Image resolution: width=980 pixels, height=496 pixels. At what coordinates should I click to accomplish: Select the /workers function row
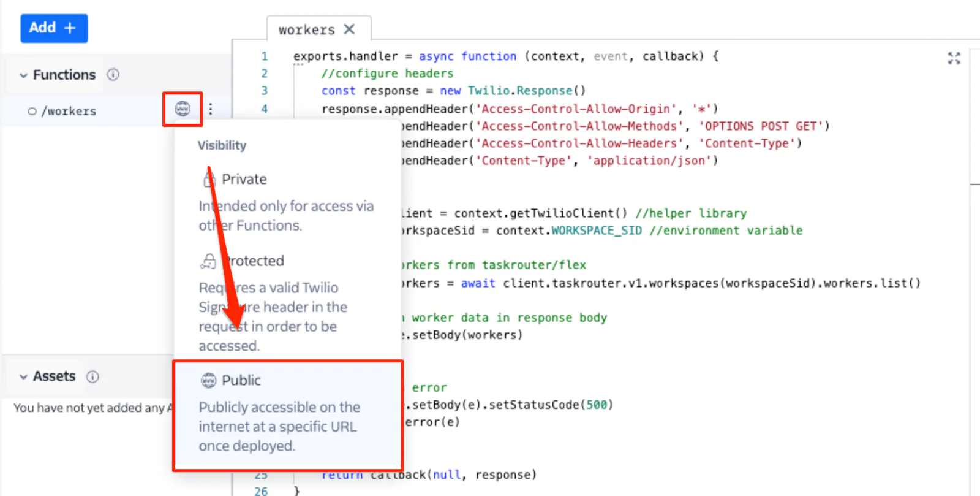point(116,111)
